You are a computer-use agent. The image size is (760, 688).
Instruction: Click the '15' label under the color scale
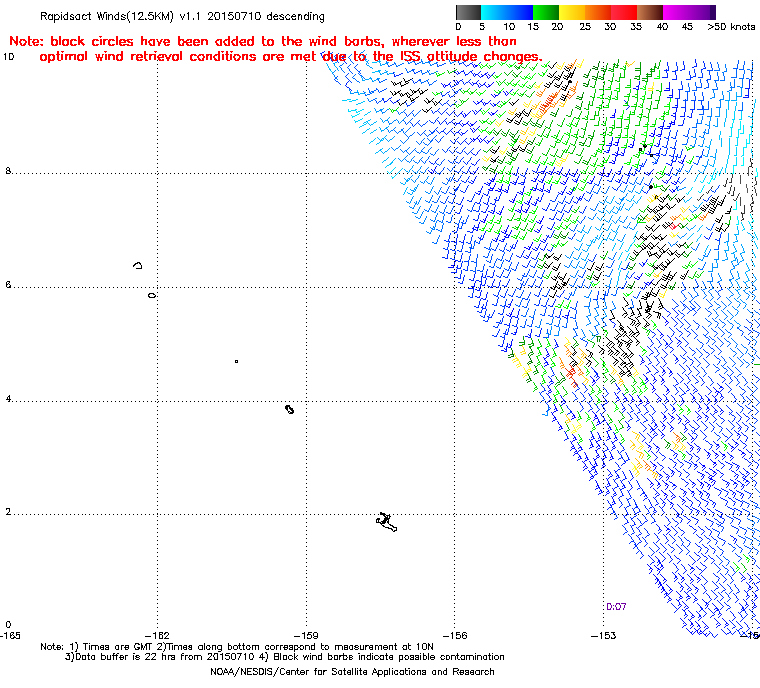click(x=533, y=27)
